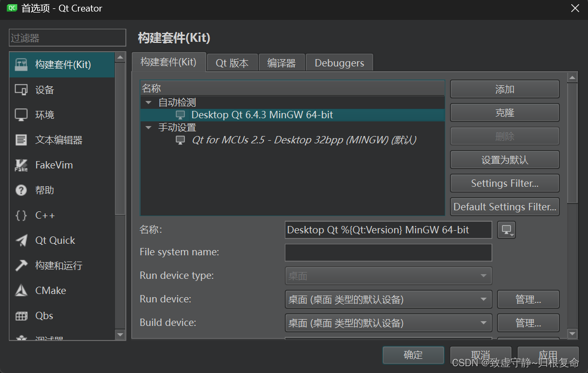
Task: Collapse the 自动检测 tree group
Action: tap(148, 103)
